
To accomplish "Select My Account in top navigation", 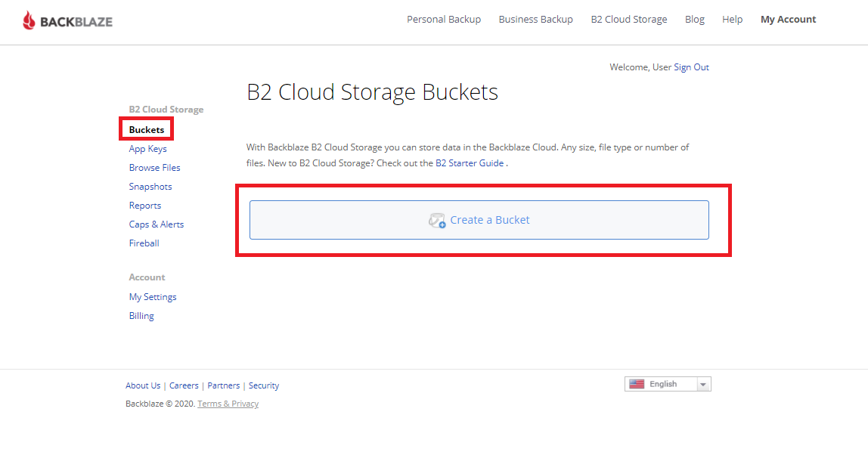I will [788, 20].
